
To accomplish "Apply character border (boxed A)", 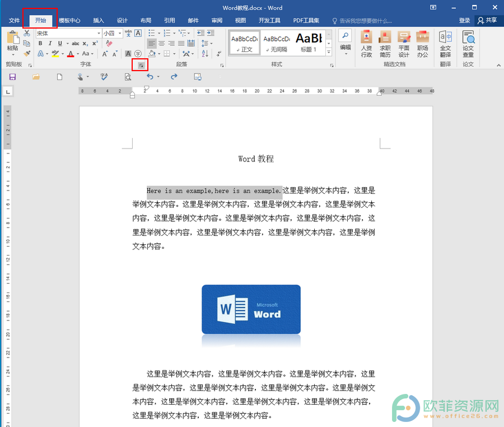I will pos(138,33).
